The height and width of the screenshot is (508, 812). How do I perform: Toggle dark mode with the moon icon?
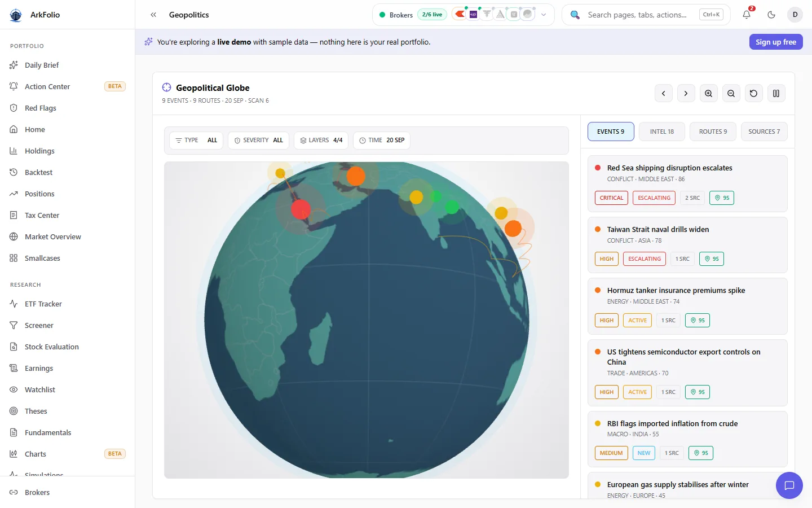(771, 15)
